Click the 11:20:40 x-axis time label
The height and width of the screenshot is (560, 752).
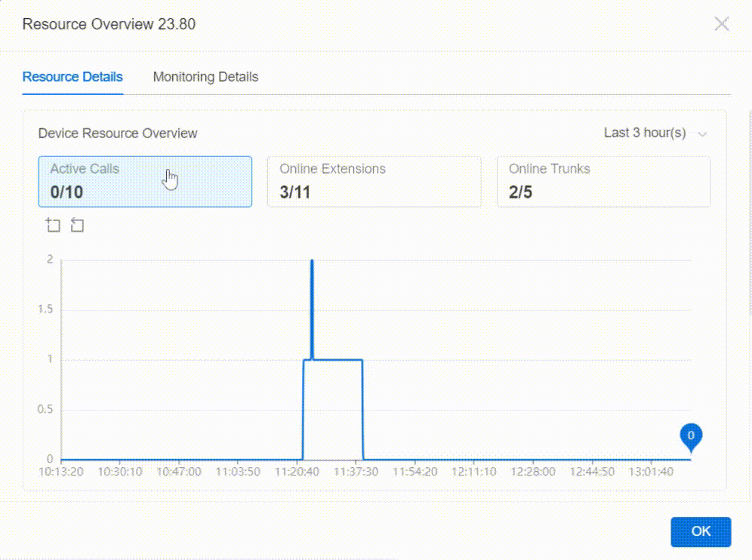(x=296, y=472)
